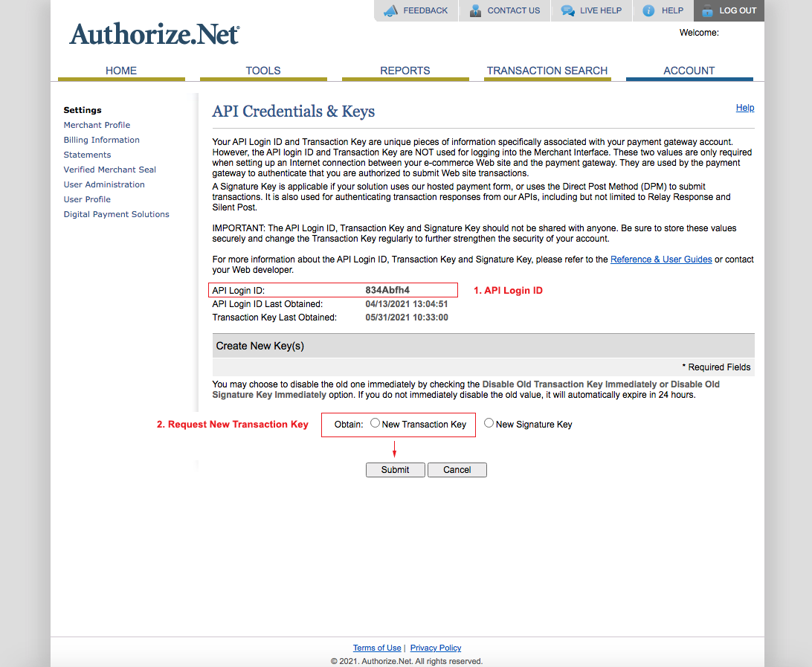
Task: Click the Authorize.Net logo
Action: pyautogui.click(x=155, y=34)
